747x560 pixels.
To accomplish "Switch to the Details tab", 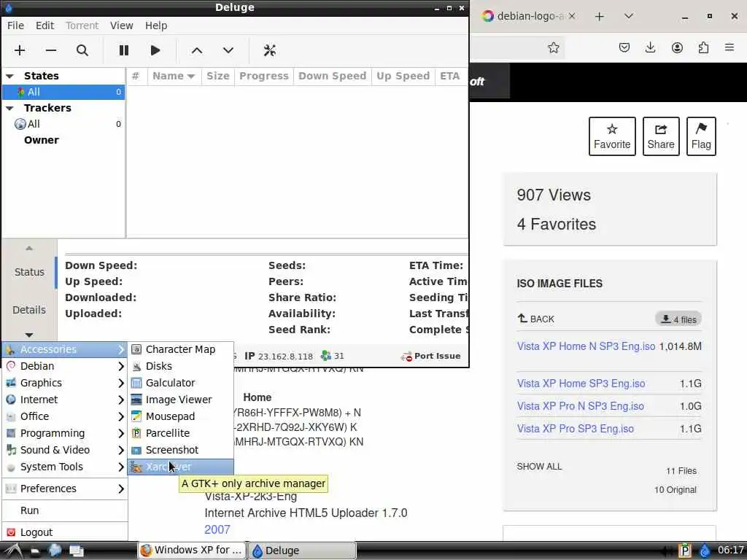I will point(29,310).
